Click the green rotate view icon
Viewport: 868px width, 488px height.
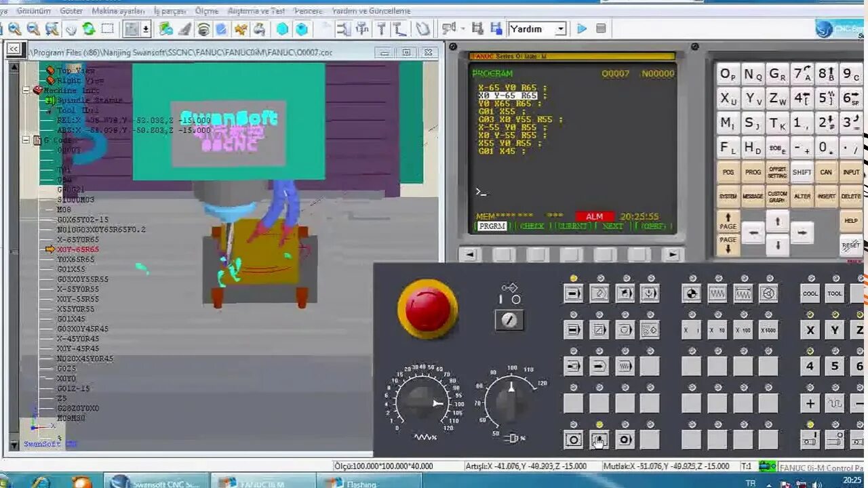pos(89,29)
